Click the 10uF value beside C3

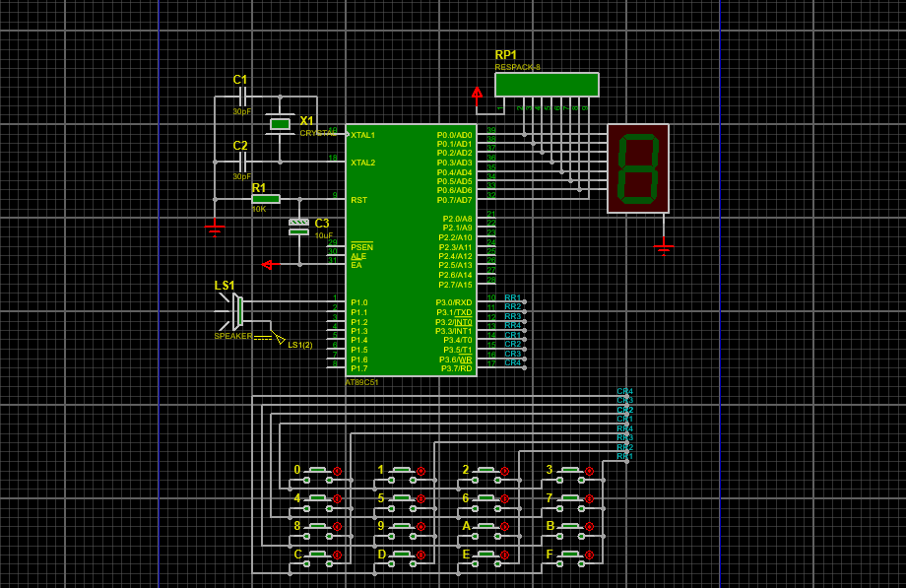point(324,236)
